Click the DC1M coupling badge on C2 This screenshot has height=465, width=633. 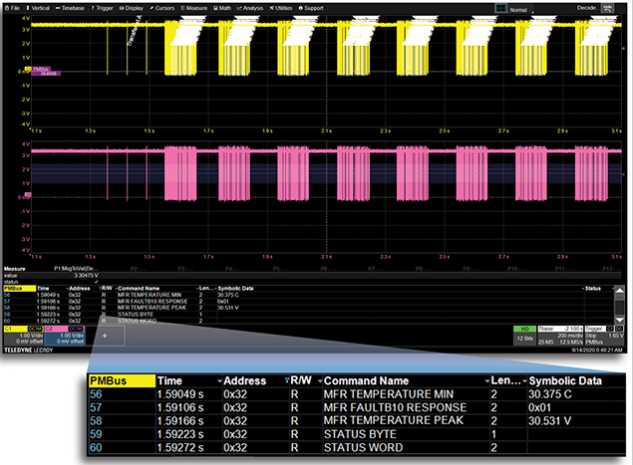point(76,329)
